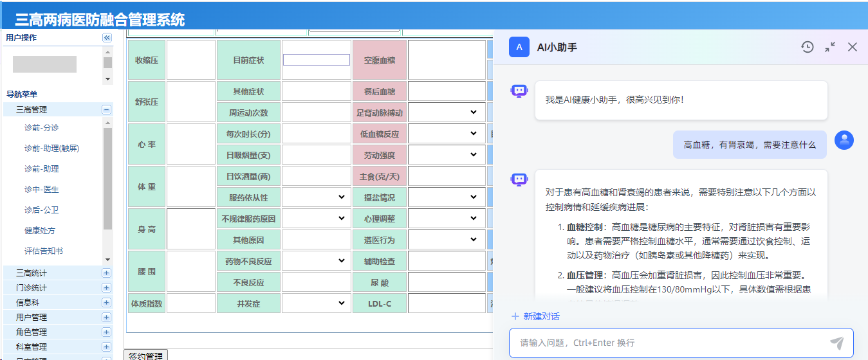Open the 并发症 dropdown
Viewport: 868px width, 360px height.
click(x=316, y=303)
